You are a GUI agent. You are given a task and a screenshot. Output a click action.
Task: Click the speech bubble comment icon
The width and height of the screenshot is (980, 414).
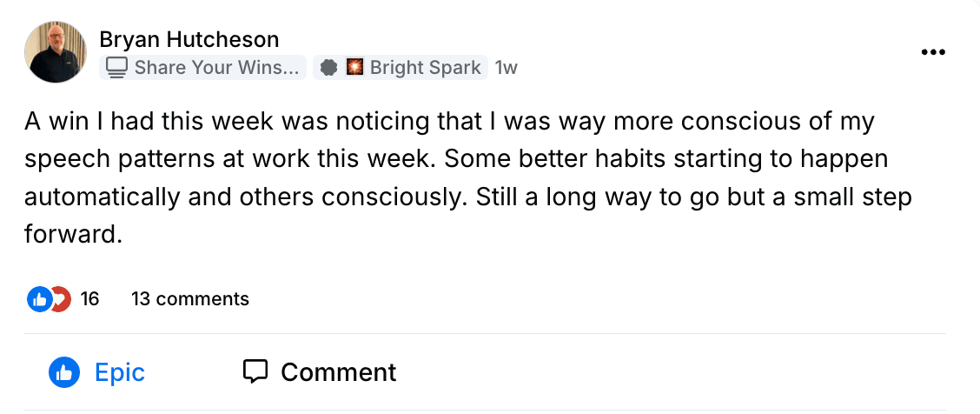click(x=255, y=372)
